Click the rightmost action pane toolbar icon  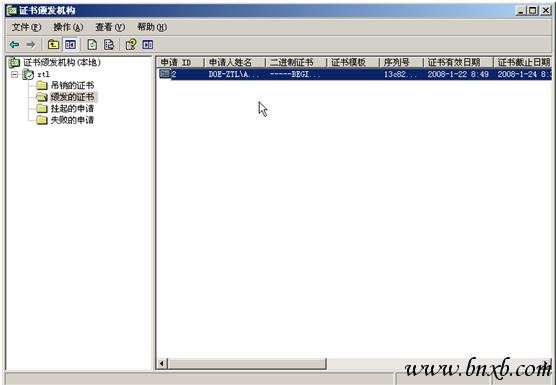[148, 45]
